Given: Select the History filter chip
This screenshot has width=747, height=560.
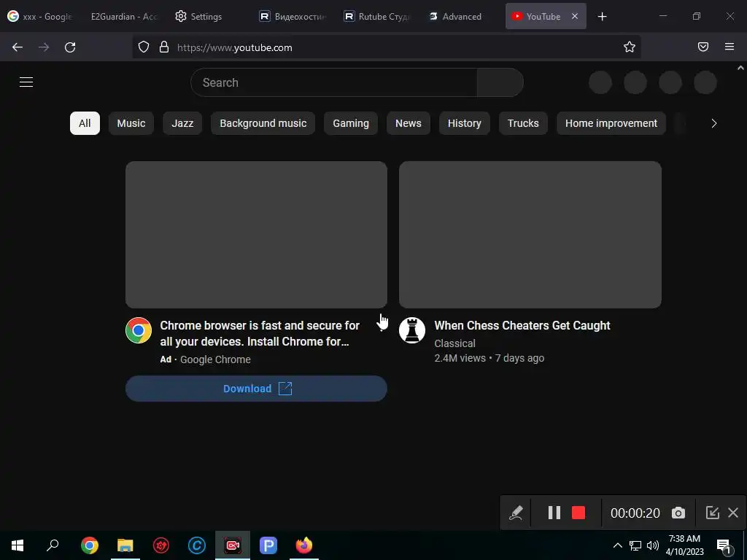Looking at the screenshot, I should pyautogui.click(x=465, y=123).
